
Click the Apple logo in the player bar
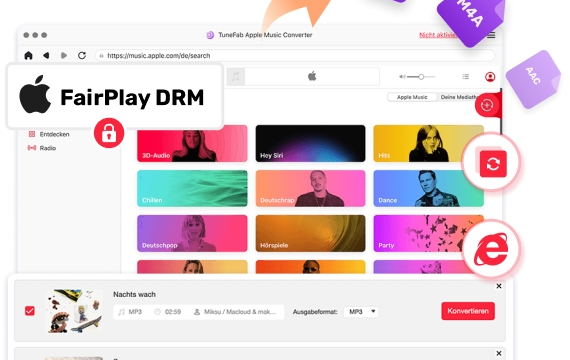312,76
